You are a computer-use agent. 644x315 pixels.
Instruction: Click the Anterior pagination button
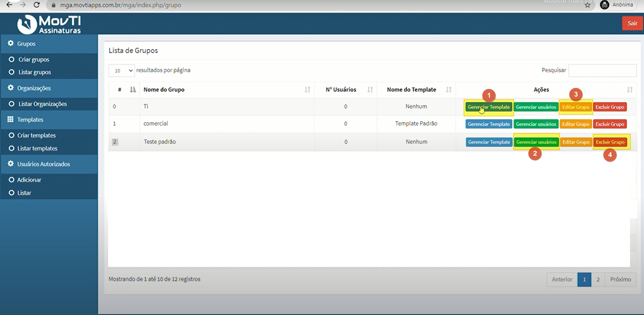562,279
